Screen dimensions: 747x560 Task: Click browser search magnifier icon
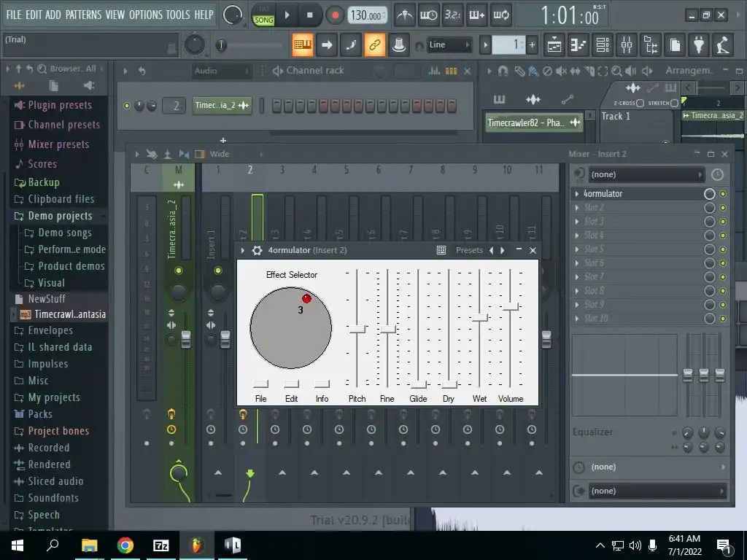(x=42, y=69)
